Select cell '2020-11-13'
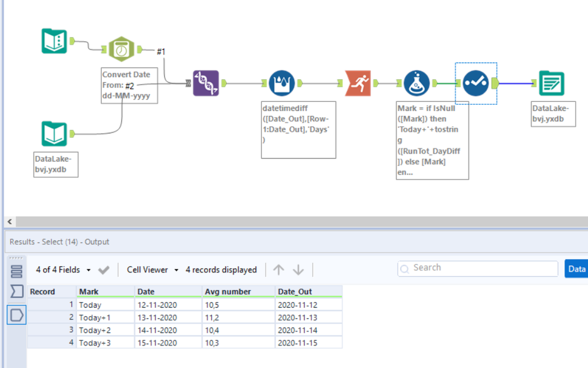The image size is (588, 368). point(308,318)
